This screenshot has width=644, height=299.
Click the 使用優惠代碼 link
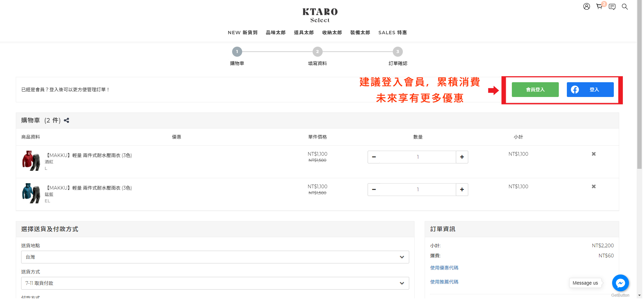click(444, 268)
